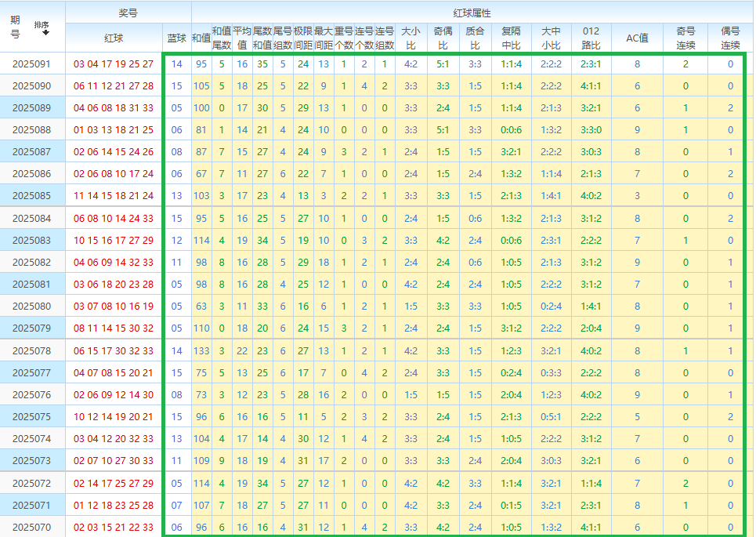Select issue number 2025091

[x=31, y=64]
